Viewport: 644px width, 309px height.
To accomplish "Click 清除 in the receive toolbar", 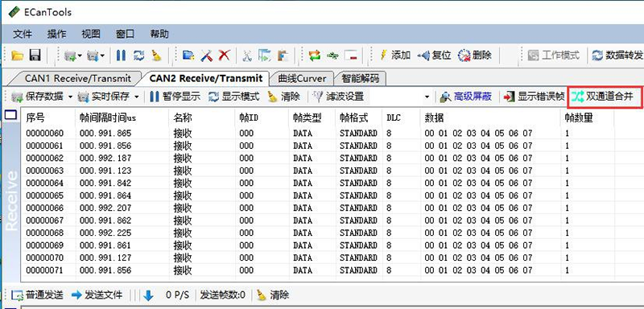I will point(284,97).
